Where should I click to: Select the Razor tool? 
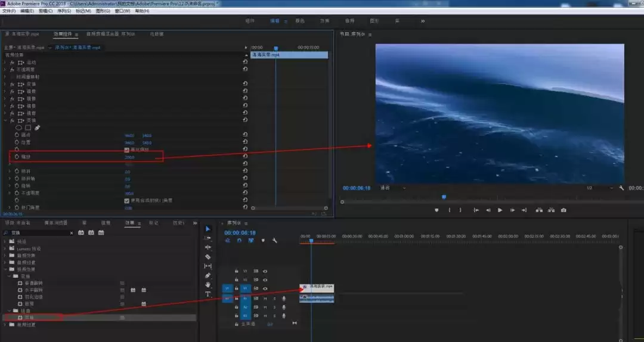click(x=208, y=257)
